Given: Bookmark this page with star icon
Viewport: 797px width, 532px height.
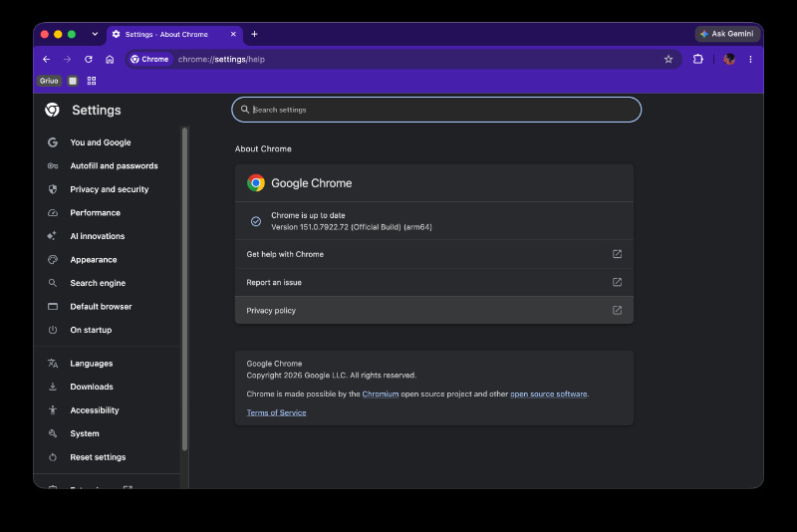Looking at the screenshot, I should (668, 60).
